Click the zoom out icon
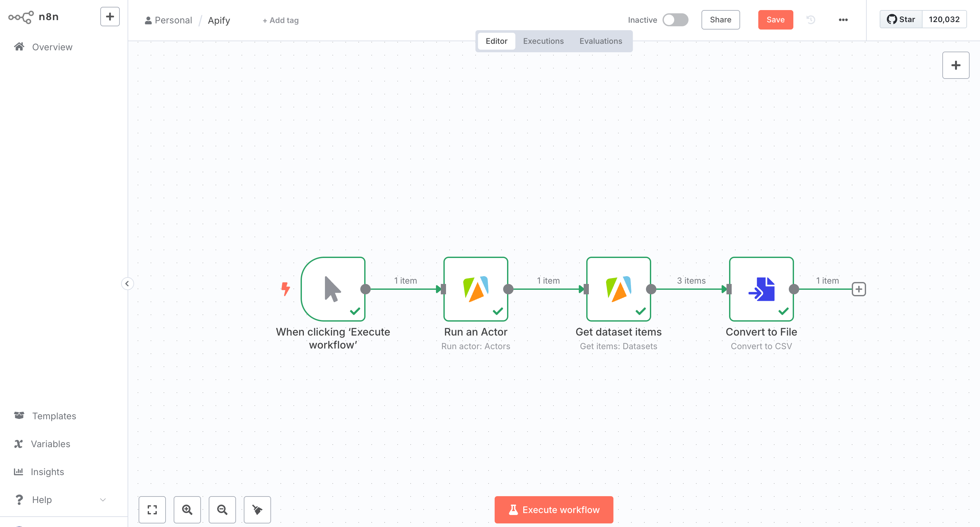 [x=222, y=509]
